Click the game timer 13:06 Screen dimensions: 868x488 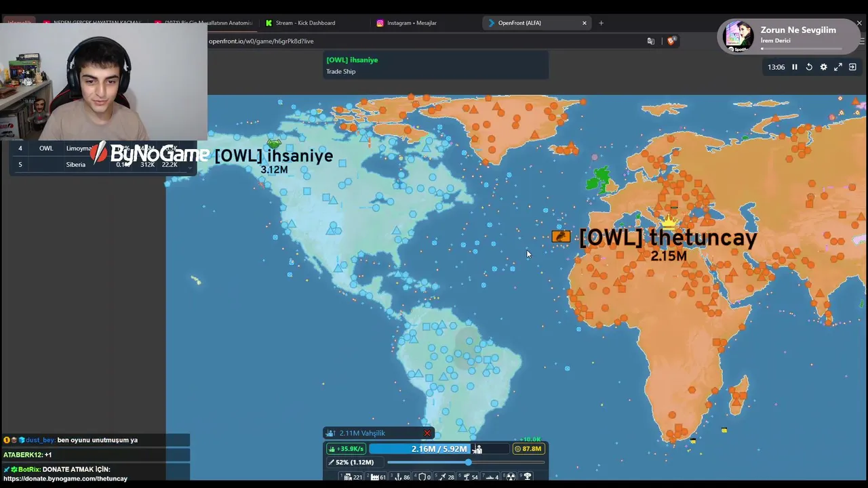(x=776, y=67)
